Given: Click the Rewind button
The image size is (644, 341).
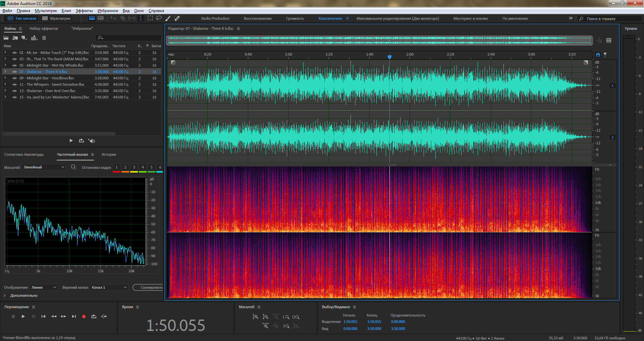Looking at the screenshot, I should point(54,316).
